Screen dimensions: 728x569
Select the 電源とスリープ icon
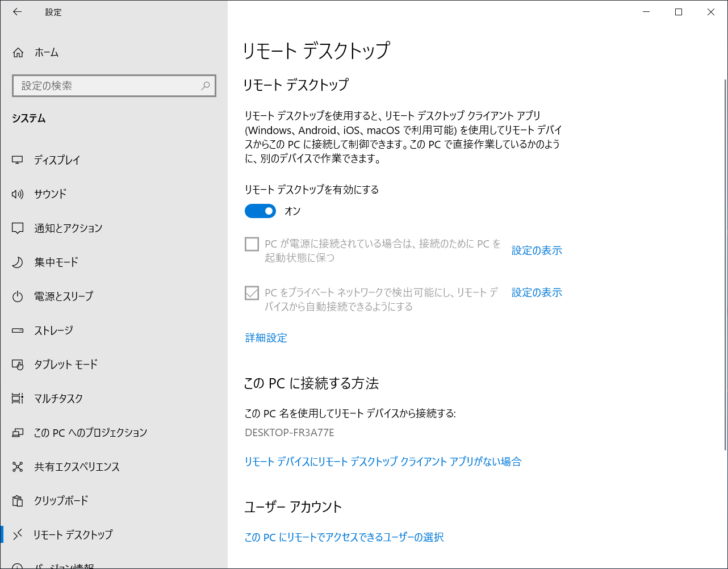pyautogui.click(x=18, y=296)
